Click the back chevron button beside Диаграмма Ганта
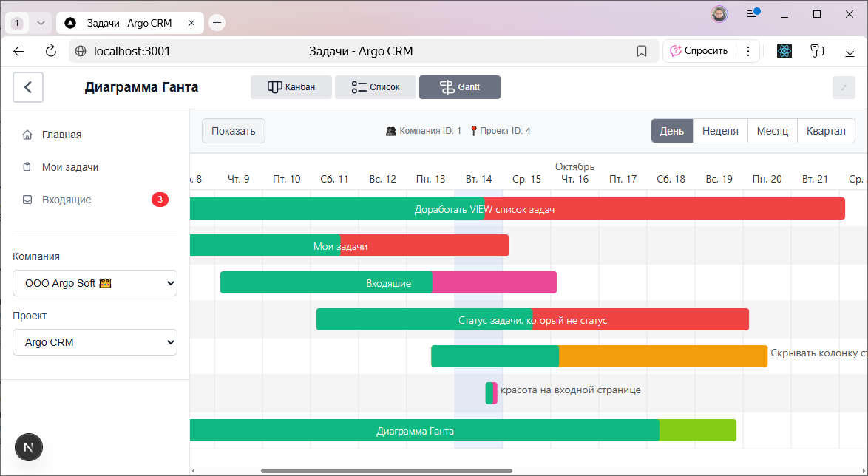Viewport: 868px width, 476px height. (x=28, y=87)
